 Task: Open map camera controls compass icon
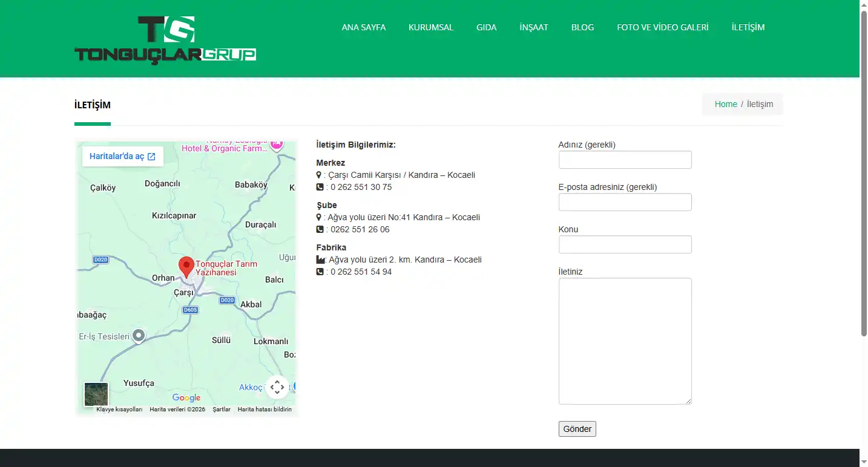(277, 387)
